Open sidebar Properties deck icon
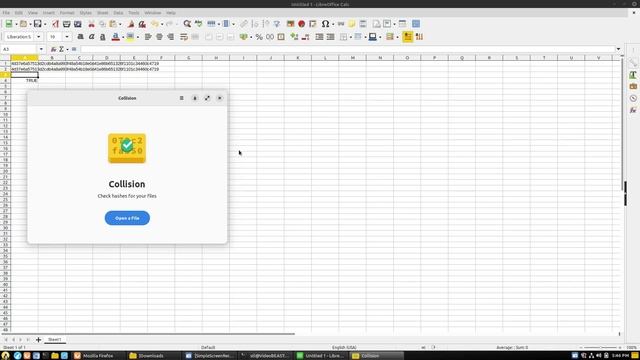The height and width of the screenshot is (360, 640). point(633,63)
